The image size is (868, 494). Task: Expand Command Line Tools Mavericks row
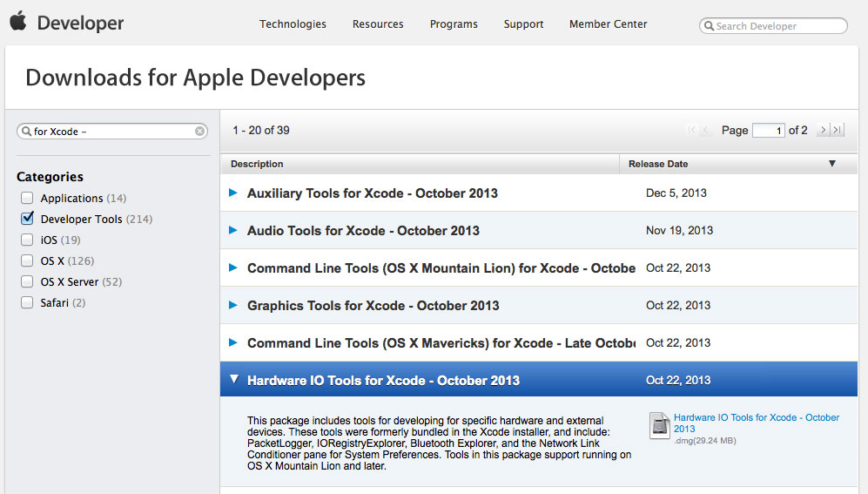pos(233,342)
